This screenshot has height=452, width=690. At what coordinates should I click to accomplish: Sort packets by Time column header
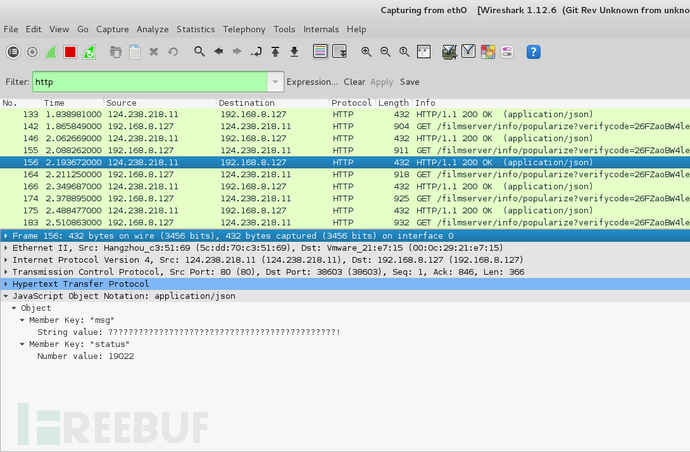73,103
